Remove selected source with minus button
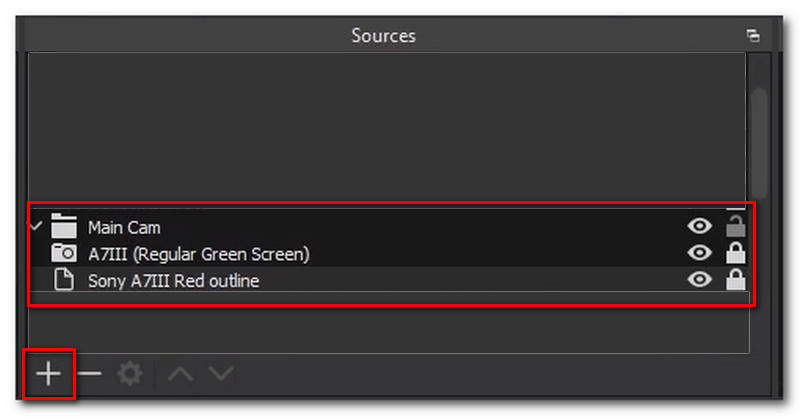The image size is (800, 417). pyautogui.click(x=90, y=374)
